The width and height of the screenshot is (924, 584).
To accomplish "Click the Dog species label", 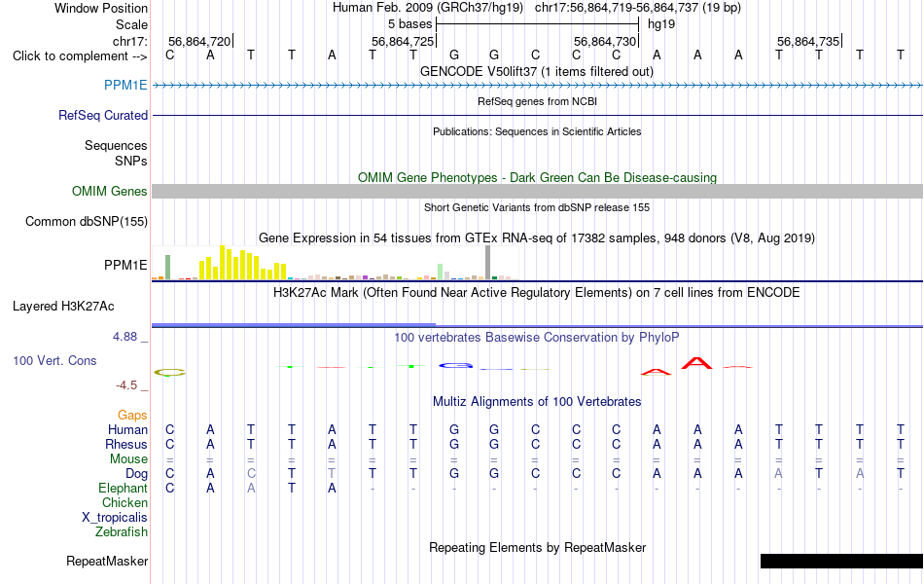I will [137, 474].
